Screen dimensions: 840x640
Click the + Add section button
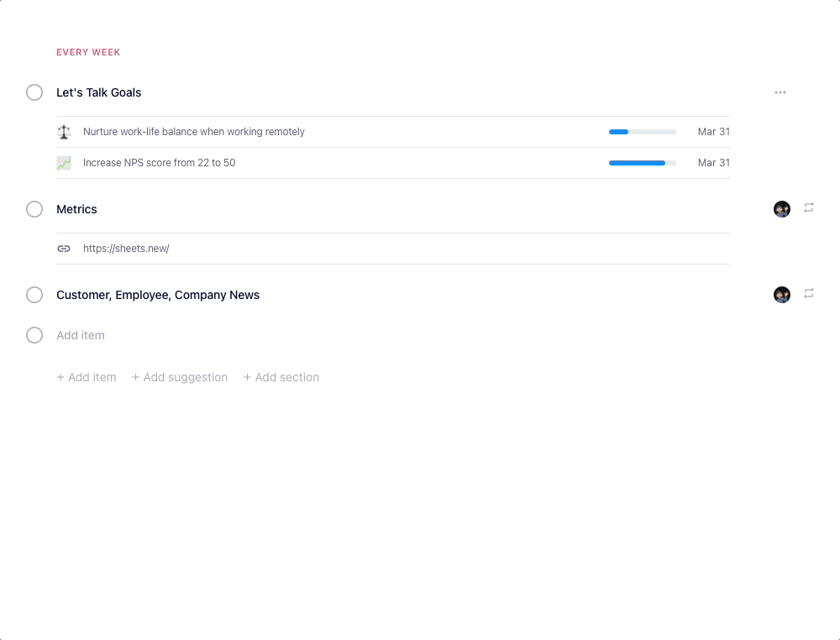coord(281,377)
